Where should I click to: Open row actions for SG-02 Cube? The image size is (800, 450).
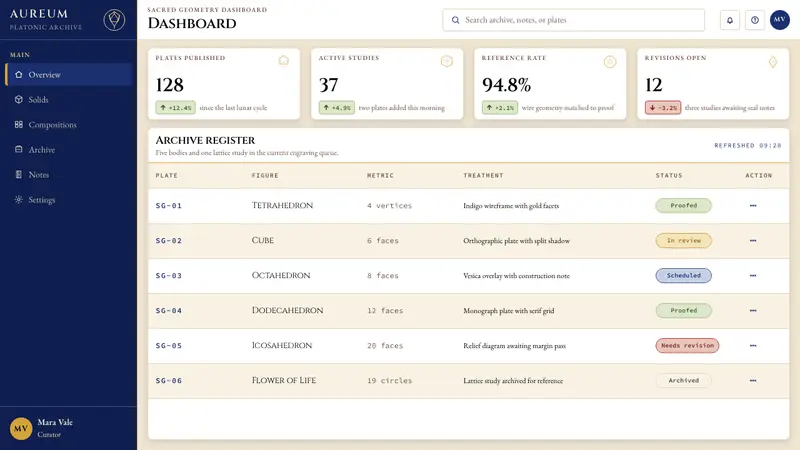(753, 240)
